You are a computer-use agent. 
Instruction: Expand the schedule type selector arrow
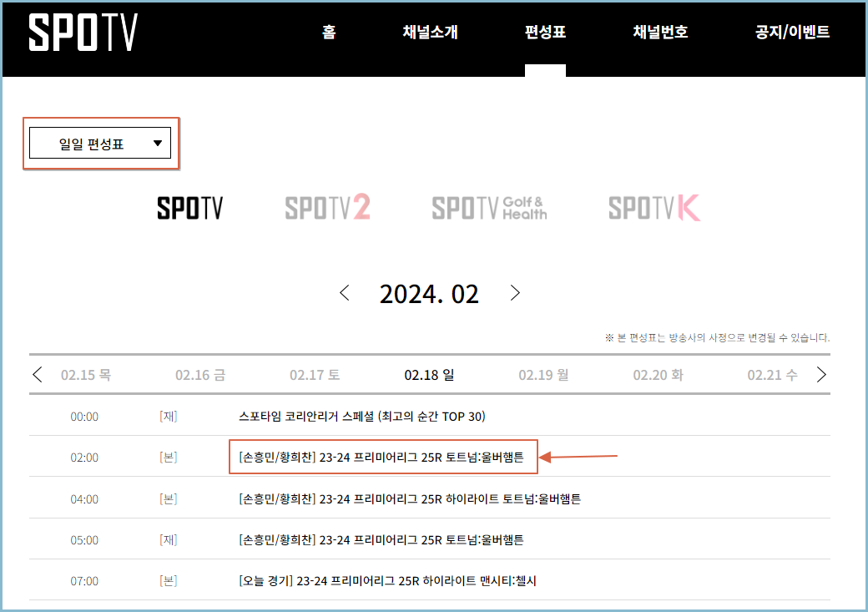(157, 143)
